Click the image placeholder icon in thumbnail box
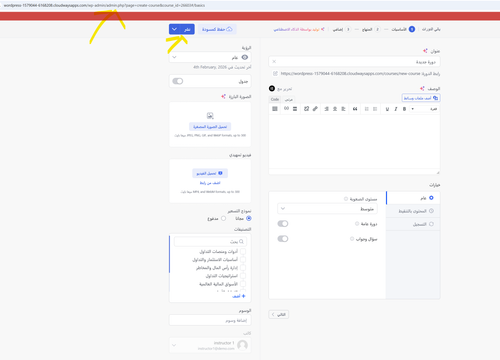Viewport: 500px width, 360px height. (x=210, y=116)
